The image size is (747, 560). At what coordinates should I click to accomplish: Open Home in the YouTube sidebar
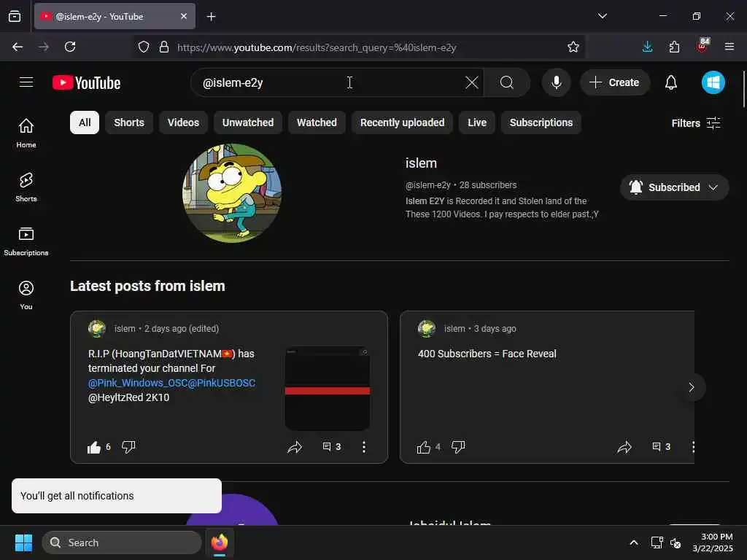point(26,133)
